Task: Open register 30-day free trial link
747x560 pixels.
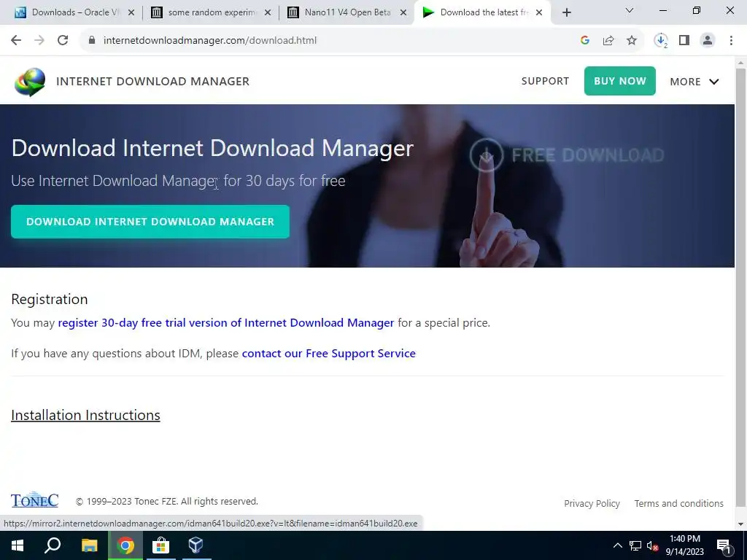Action: click(x=226, y=323)
